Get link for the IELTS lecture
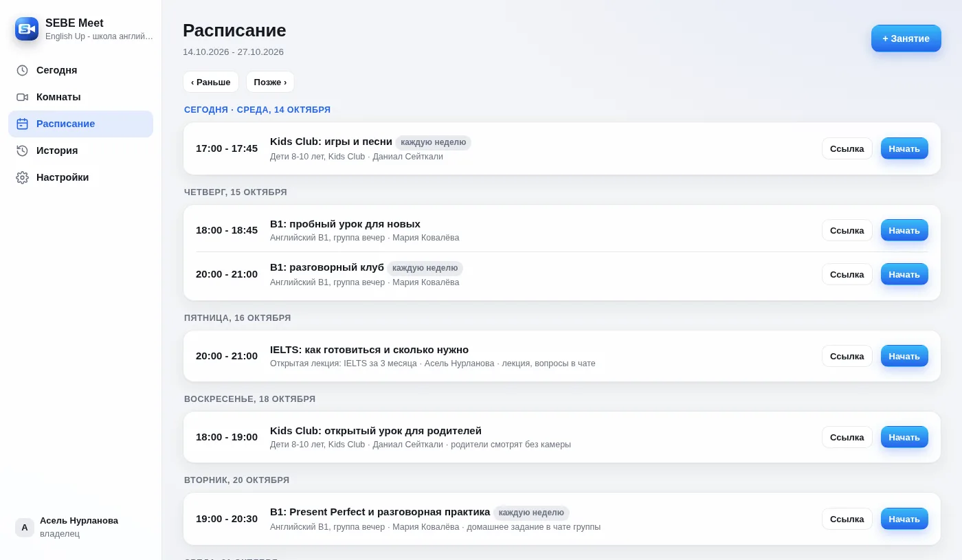 coord(847,356)
